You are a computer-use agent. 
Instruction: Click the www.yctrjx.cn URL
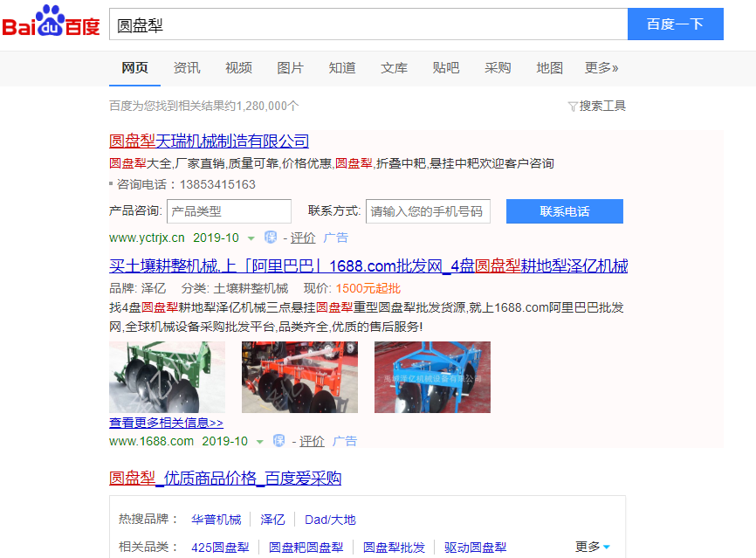(x=147, y=238)
